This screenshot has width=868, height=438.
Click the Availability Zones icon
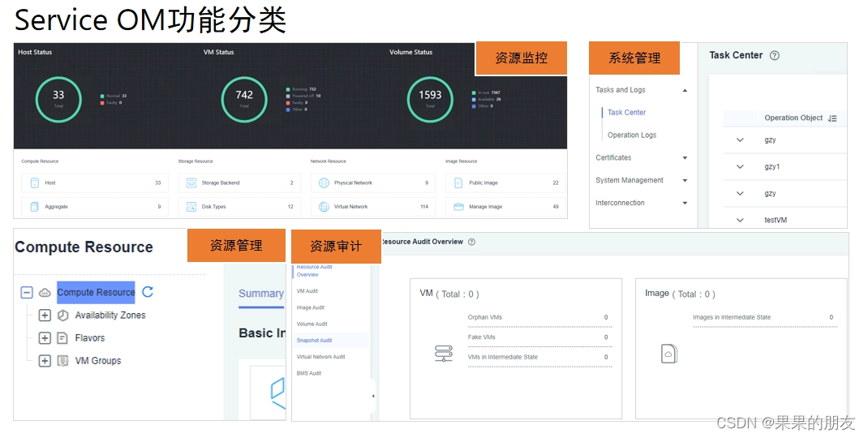coord(63,315)
